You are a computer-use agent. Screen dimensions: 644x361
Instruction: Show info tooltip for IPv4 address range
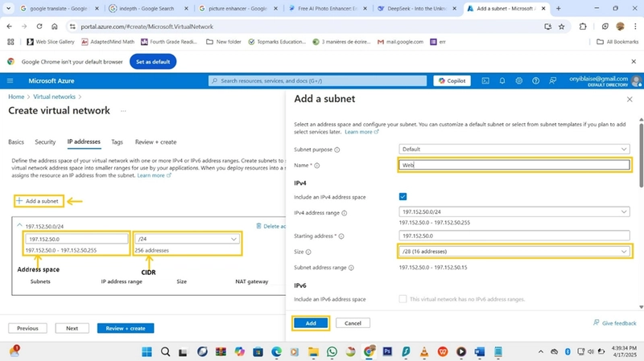coord(345,213)
